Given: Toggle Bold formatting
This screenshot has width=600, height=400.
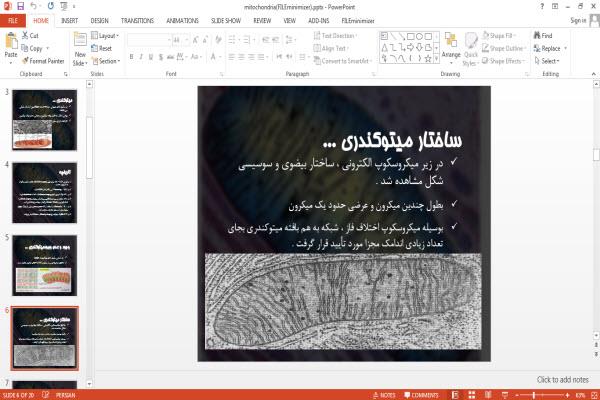Looking at the screenshot, I should (131, 57).
